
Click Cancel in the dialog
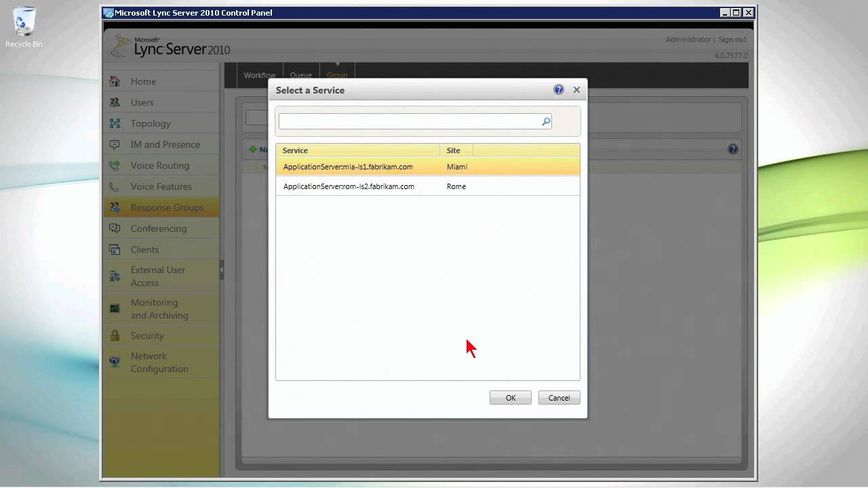[x=559, y=398]
